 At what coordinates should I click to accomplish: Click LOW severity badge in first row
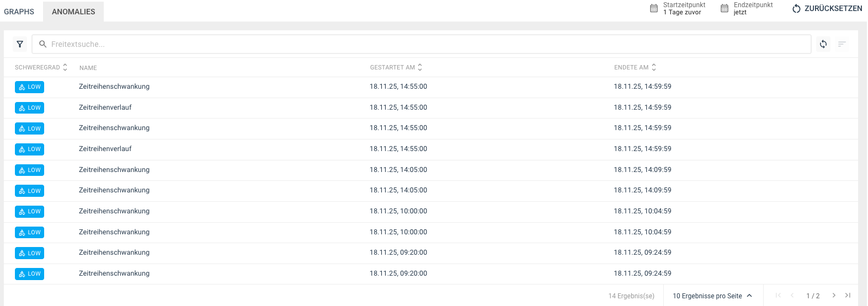point(30,87)
